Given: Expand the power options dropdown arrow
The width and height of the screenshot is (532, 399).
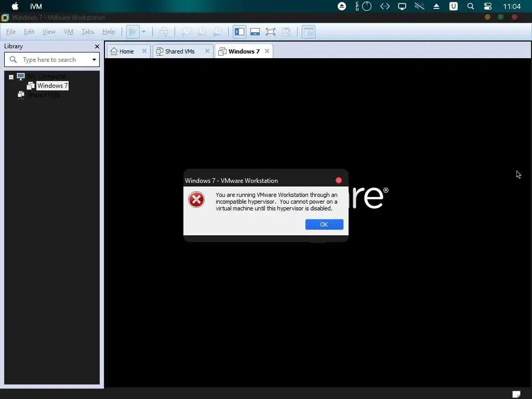Looking at the screenshot, I should point(143,32).
